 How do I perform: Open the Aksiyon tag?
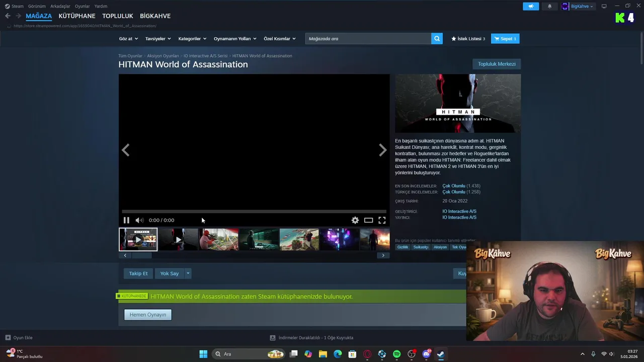(440, 247)
